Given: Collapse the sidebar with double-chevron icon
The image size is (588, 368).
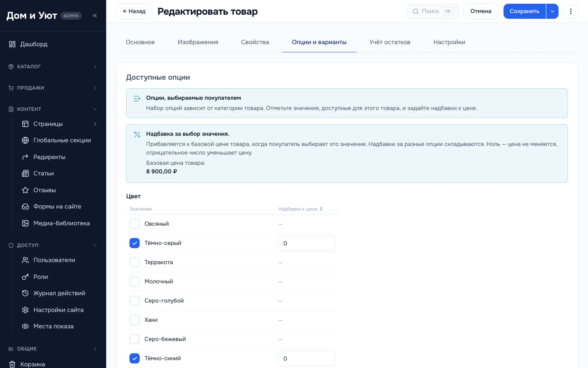Looking at the screenshot, I should click(x=95, y=15).
